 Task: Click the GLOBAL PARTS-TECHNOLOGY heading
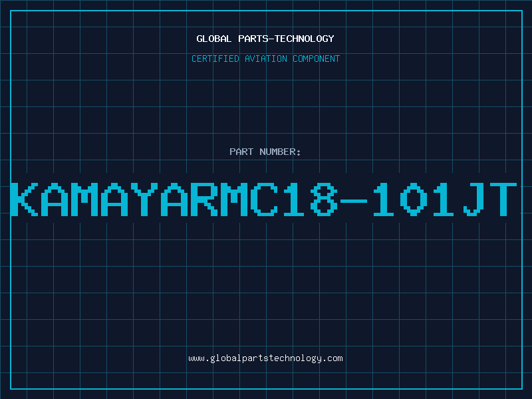pos(265,39)
